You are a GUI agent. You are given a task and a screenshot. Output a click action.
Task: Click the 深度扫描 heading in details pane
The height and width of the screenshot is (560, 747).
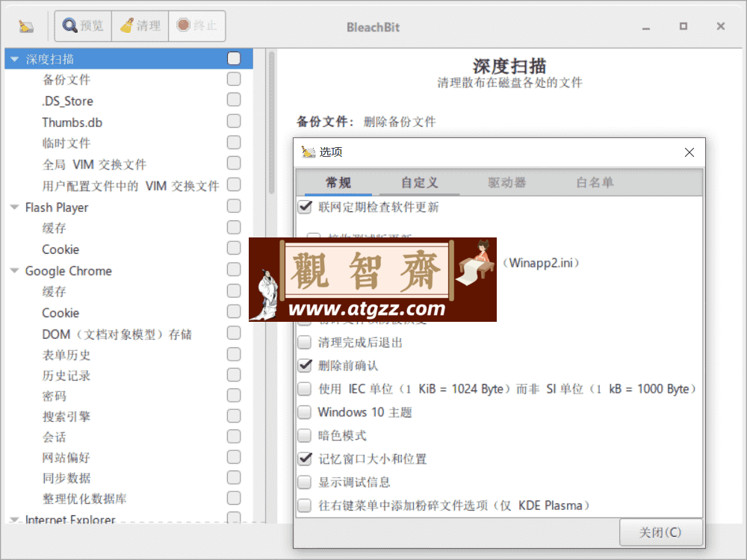tap(509, 66)
